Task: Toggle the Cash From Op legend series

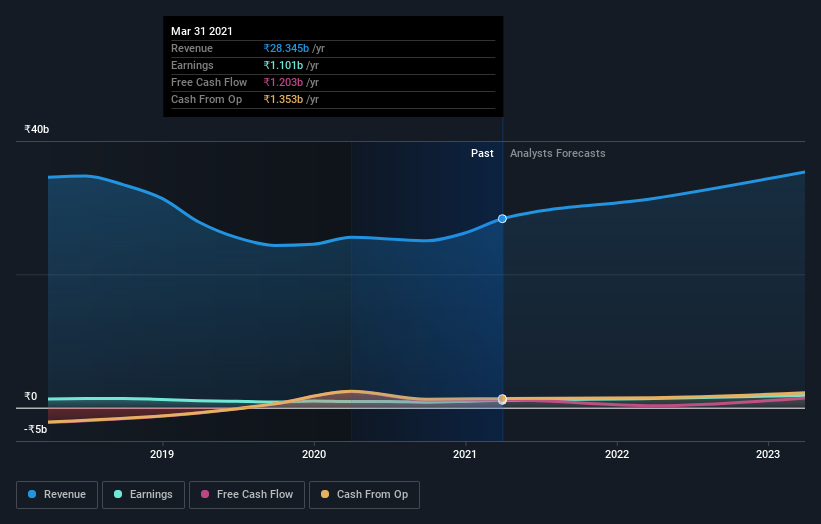Action: point(364,495)
